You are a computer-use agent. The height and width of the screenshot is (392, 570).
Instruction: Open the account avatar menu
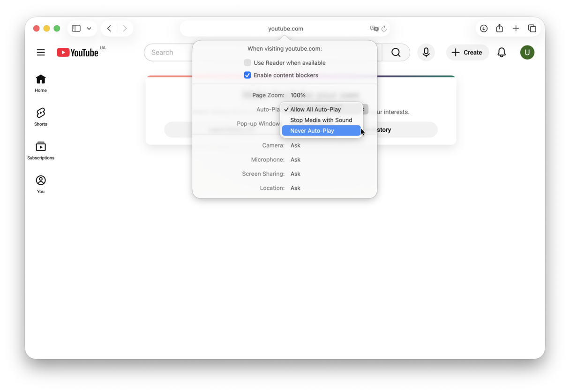pos(527,53)
